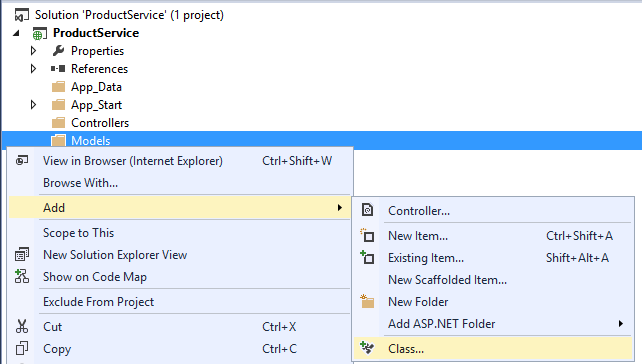Click the New Item icon
This screenshot has width=642, height=364.
[x=367, y=235]
